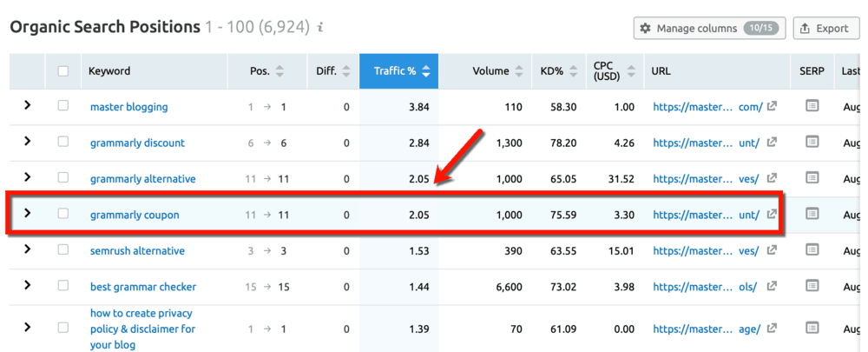The width and height of the screenshot is (868, 352).
Task: Select the 3.84 traffic percentage
Action: click(x=418, y=107)
